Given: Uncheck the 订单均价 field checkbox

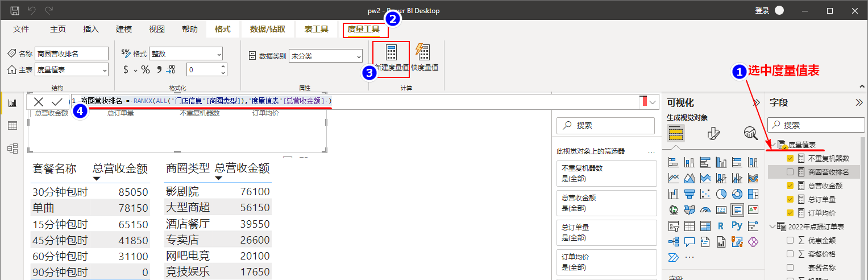Looking at the screenshot, I should 790,213.
